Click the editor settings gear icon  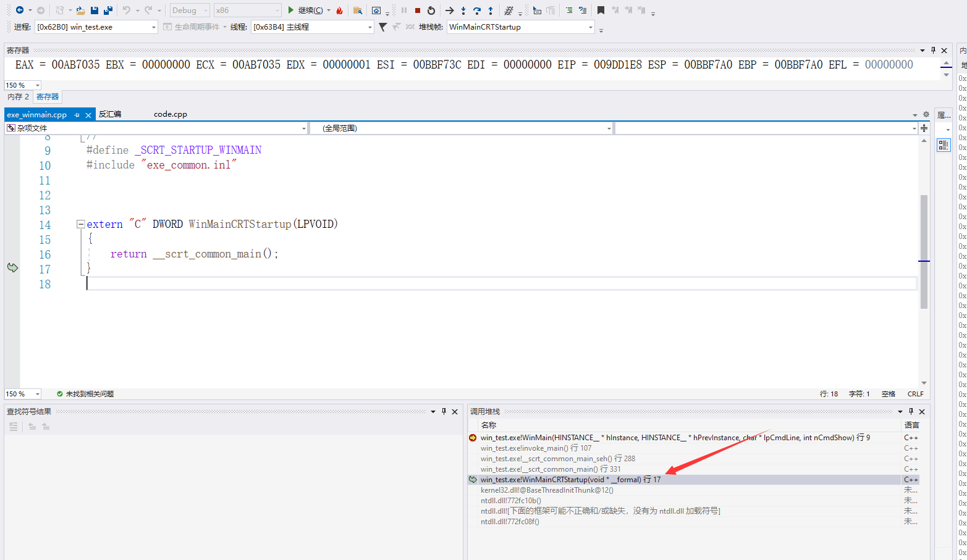point(926,114)
